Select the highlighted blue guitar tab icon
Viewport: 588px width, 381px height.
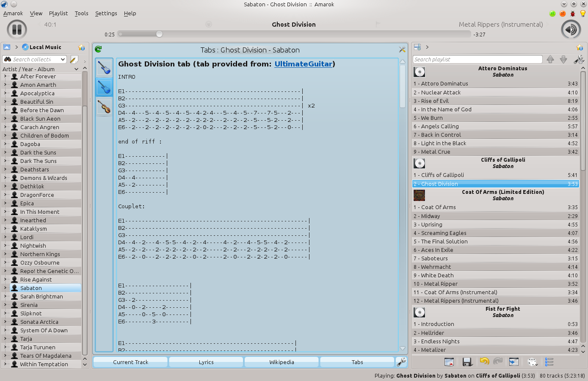tap(104, 87)
